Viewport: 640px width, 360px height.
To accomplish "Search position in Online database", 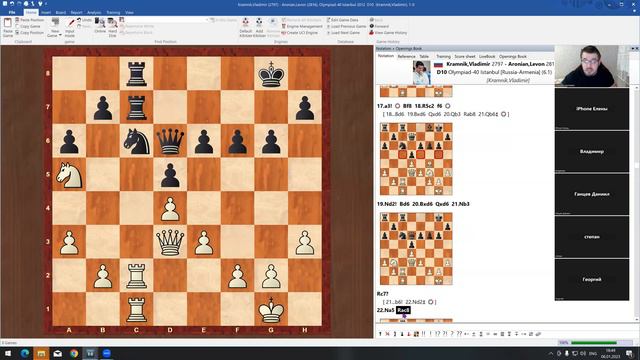I will tap(100, 25).
